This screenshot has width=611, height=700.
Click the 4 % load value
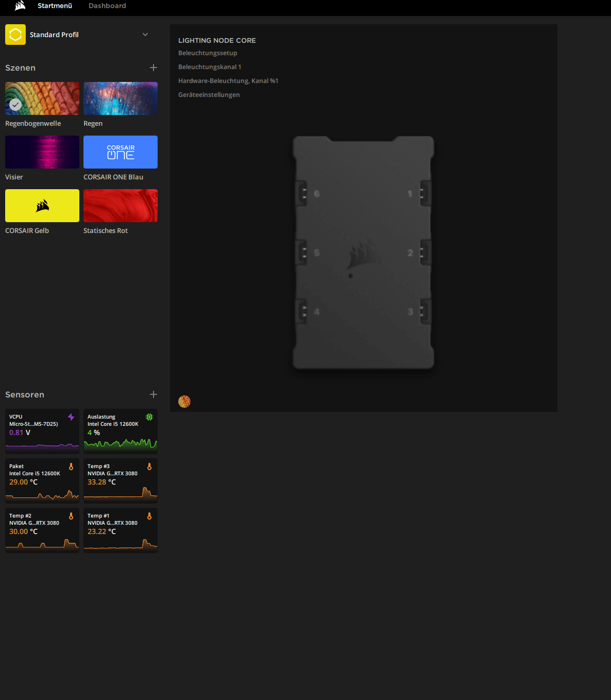coord(94,432)
